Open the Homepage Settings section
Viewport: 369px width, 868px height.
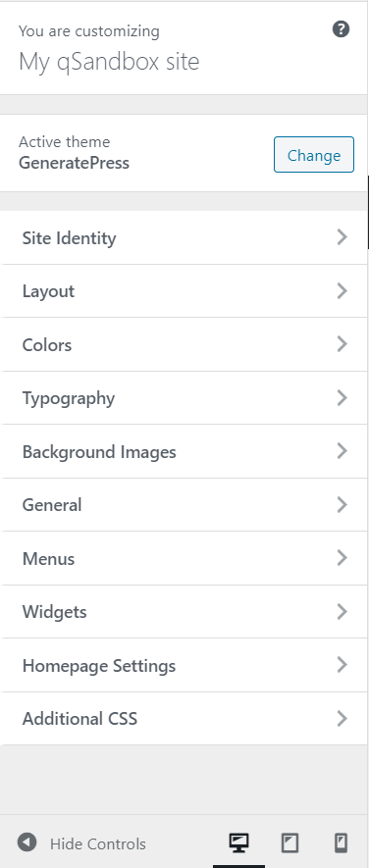[x=184, y=665]
